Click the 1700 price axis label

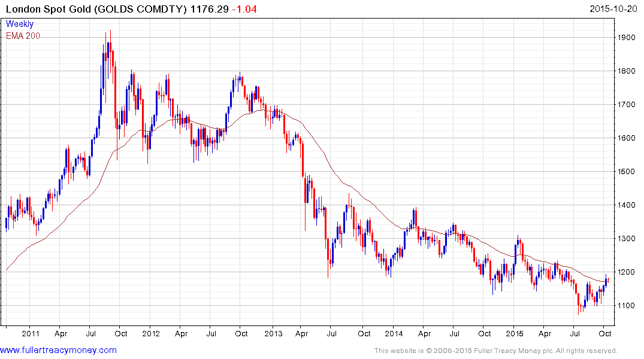pos(627,105)
